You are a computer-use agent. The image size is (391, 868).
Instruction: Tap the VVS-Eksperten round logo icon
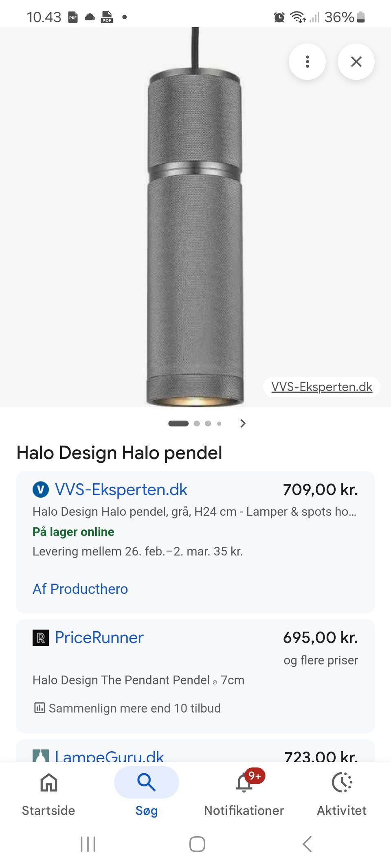(41, 490)
